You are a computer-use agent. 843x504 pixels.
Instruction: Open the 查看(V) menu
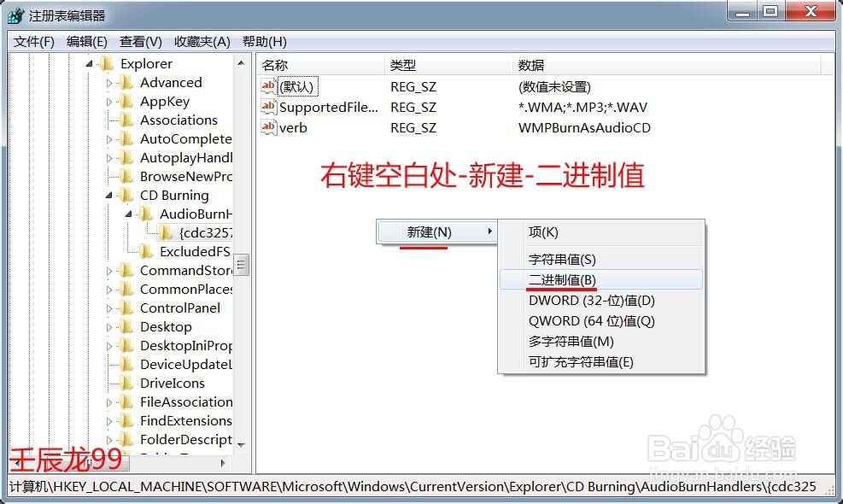pos(140,41)
